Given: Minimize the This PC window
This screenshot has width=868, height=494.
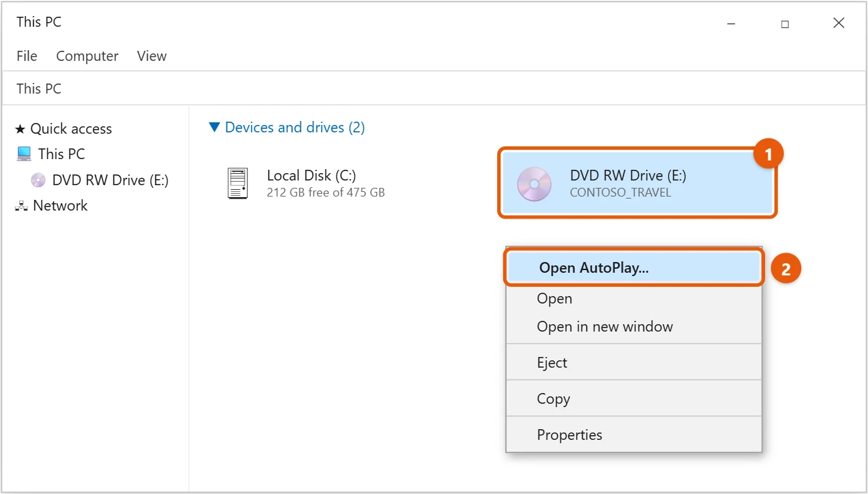Looking at the screenshot, I should (x=731, y=23).
